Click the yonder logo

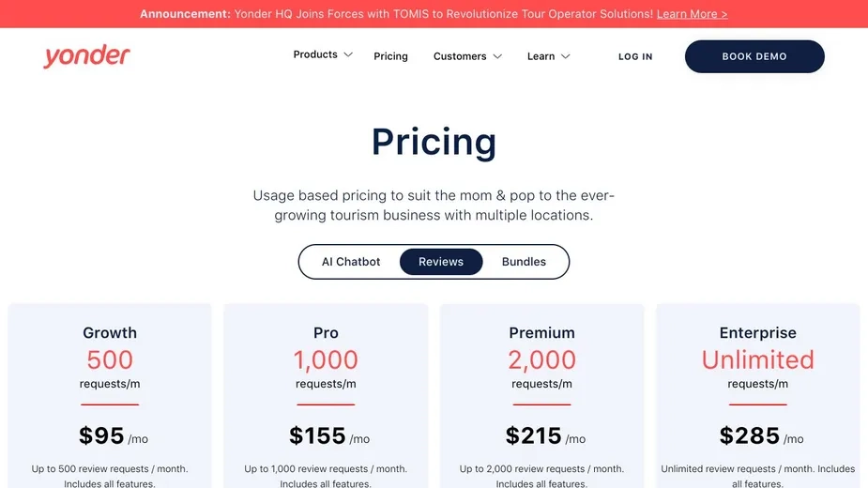[x=86, y=56]
